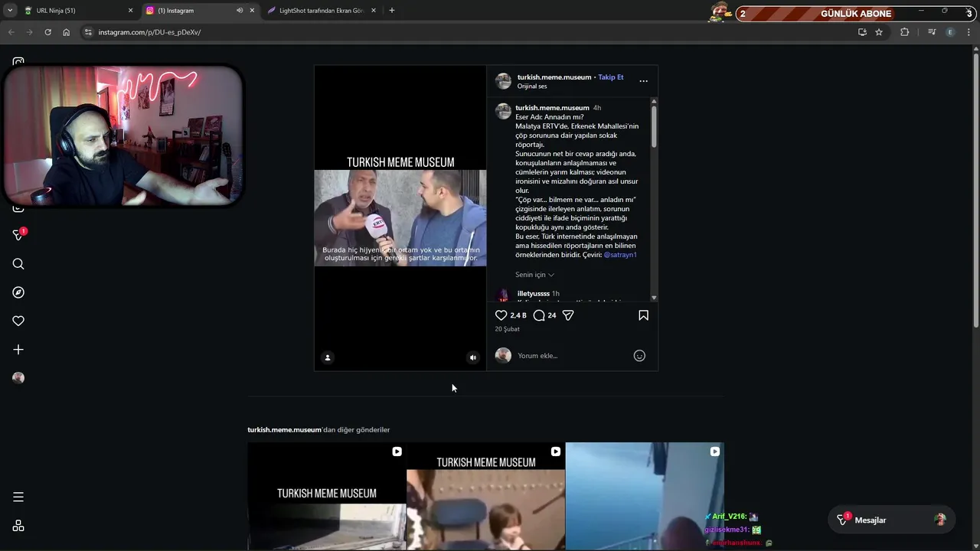
Task: Open the tab search dropdown arrow
Action: click(x=9, y=11)
